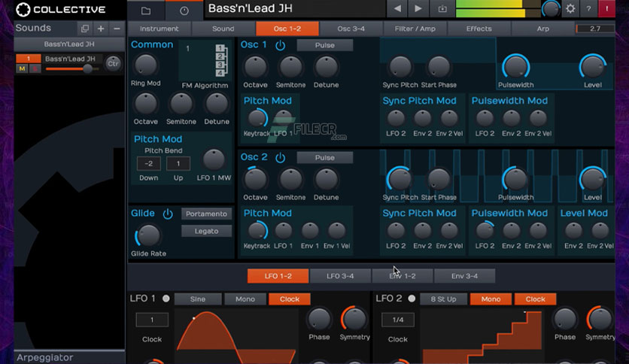Switch to the Sound tab
629x364 pixels.
coord(223,29)
